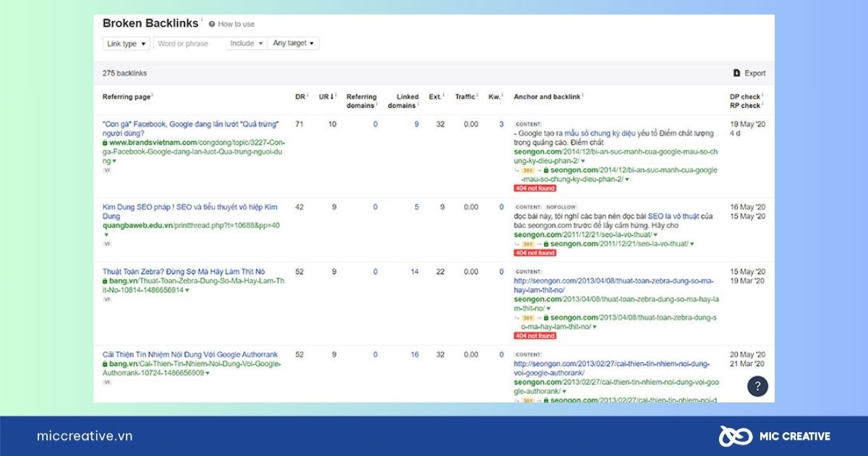Sort by the Traffic column header
Image resolution: width=868 pixels, height=456 pixels.
467,96
